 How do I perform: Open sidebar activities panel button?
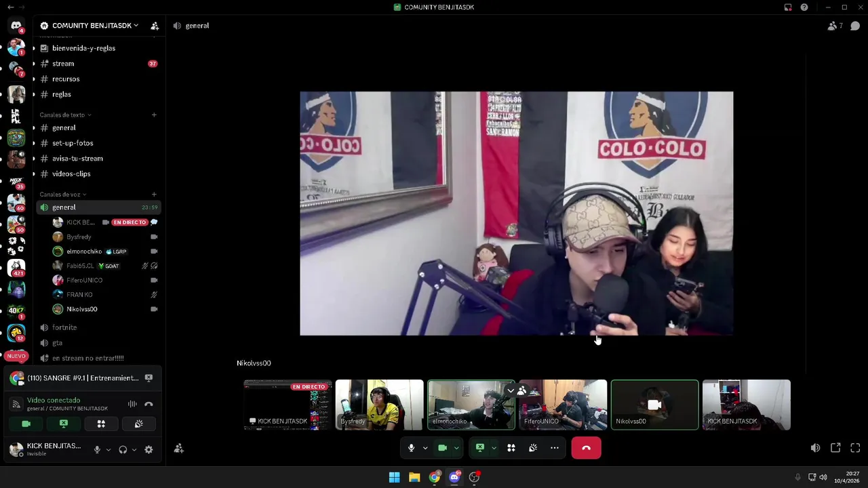(101, 424)
